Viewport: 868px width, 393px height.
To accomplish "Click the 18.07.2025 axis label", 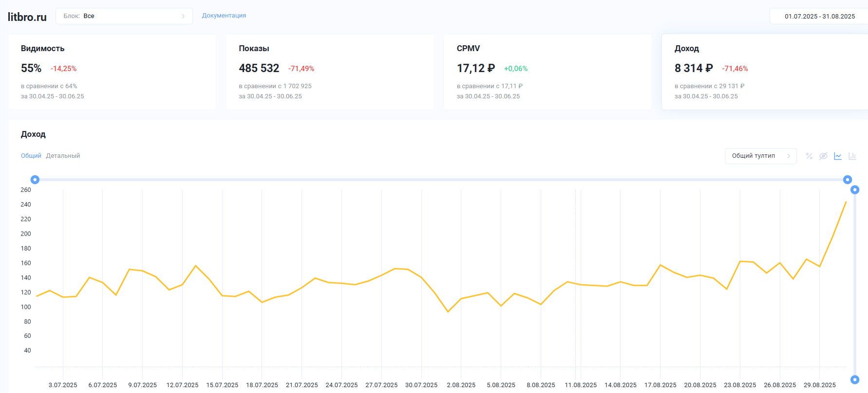I will [262, 385].
